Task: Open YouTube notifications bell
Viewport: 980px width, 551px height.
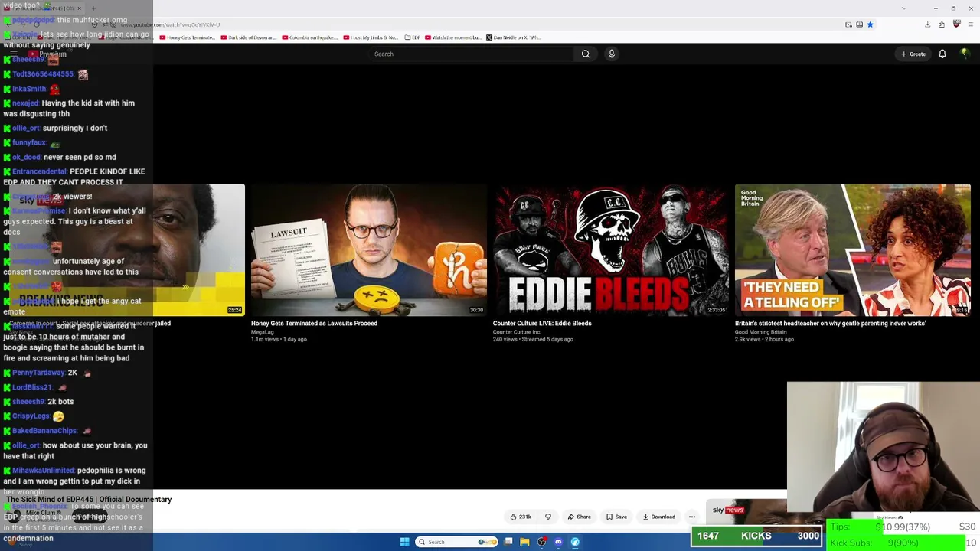Action: tap(942, 54)
